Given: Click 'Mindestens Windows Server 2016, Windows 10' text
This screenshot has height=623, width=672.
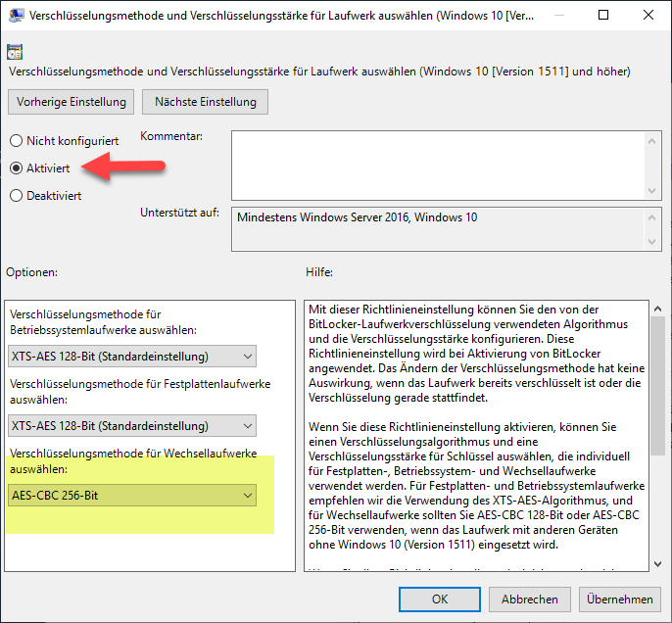Looking at the screenshot, I should tap(357, 217).
